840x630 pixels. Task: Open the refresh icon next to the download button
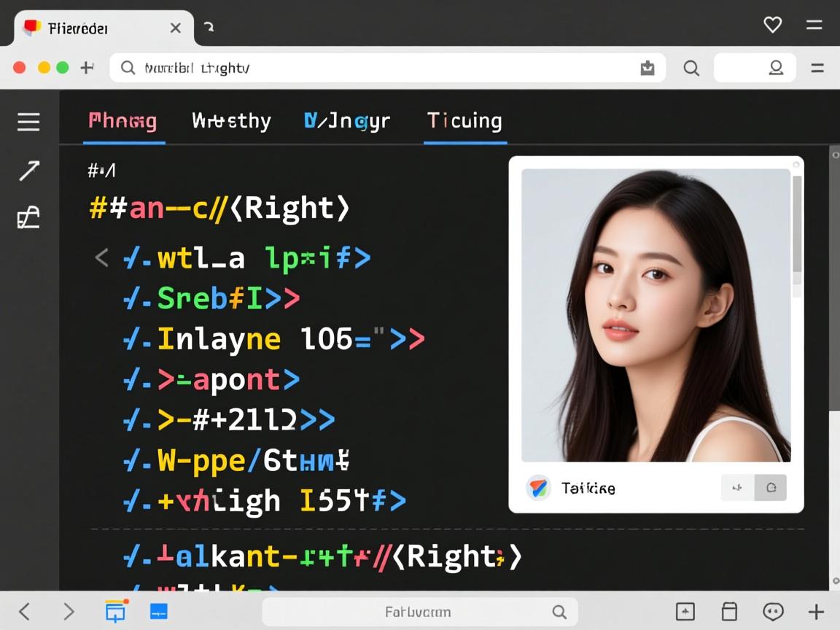771,487
